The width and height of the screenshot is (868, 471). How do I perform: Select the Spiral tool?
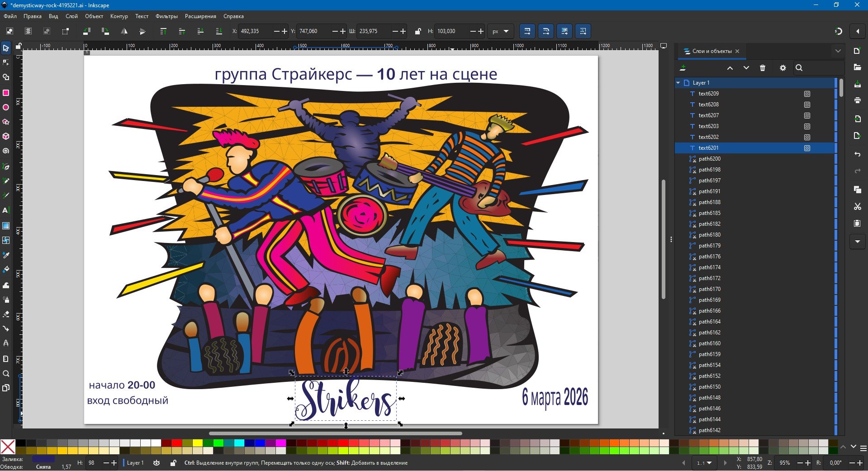pyautogui.click(x=6, y=151)
